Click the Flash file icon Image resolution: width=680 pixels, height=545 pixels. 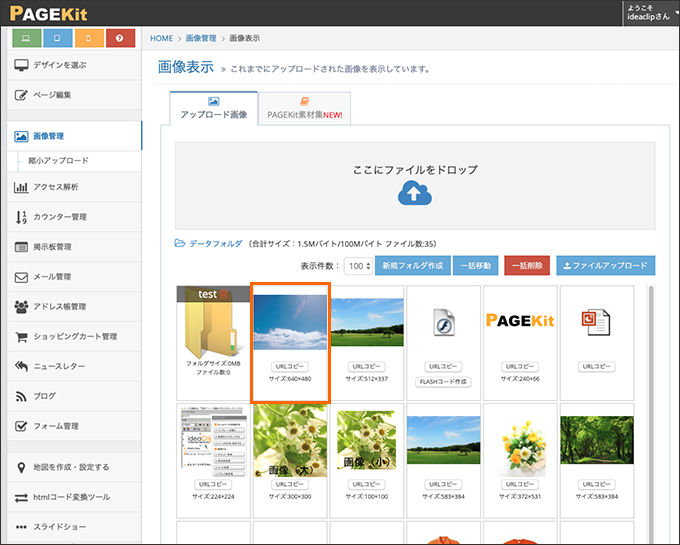(x=444, y=322)
